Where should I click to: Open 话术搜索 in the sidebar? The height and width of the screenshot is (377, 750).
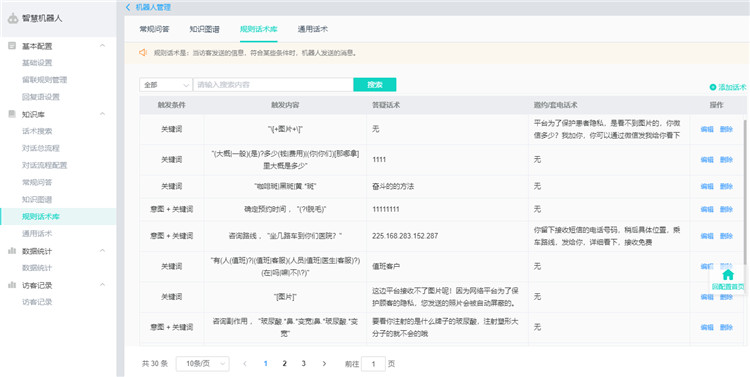point(37,131)
